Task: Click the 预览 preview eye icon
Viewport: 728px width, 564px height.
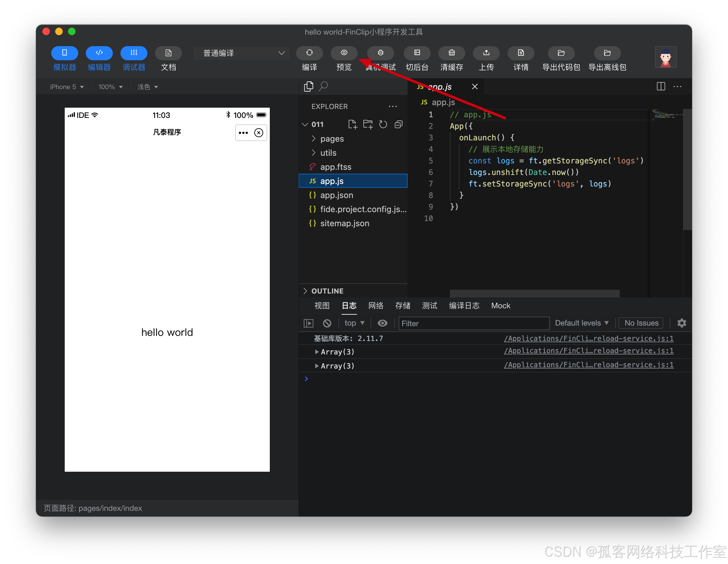Action: (344, 53)
